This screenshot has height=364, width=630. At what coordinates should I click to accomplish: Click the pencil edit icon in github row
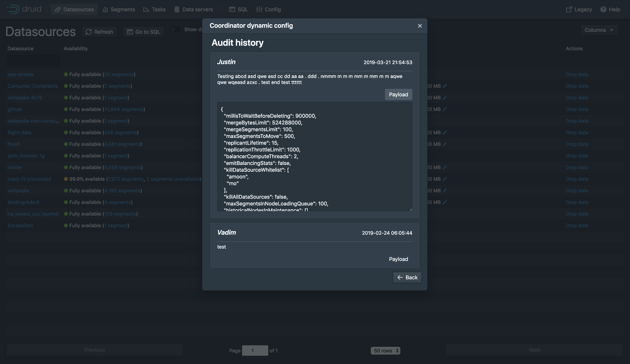click(x=444, y=109)
